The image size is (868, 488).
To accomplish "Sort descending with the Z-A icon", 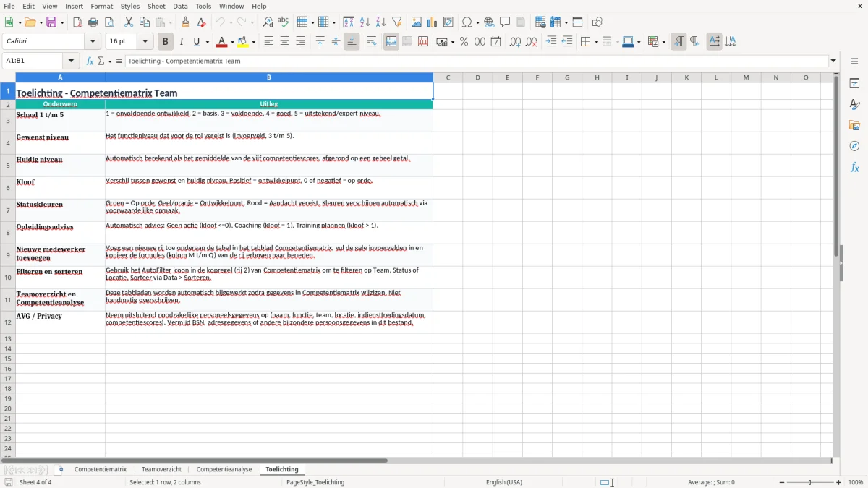I will coord(380,22).
